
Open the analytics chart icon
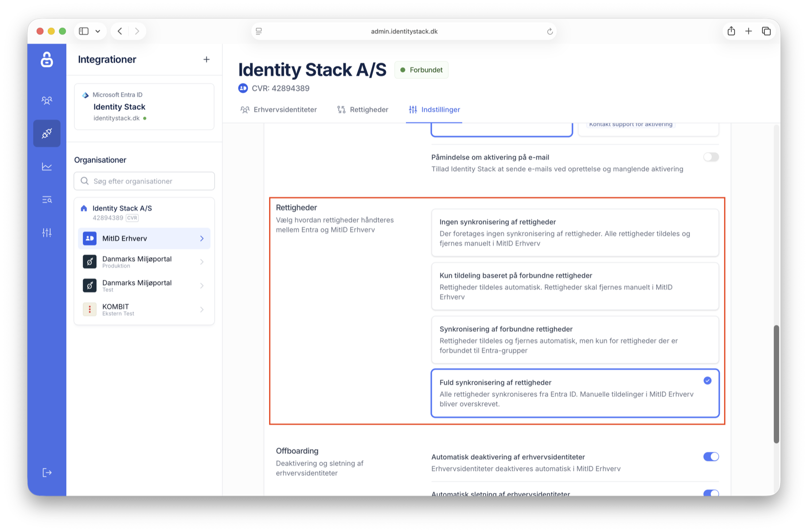[47, 166]
